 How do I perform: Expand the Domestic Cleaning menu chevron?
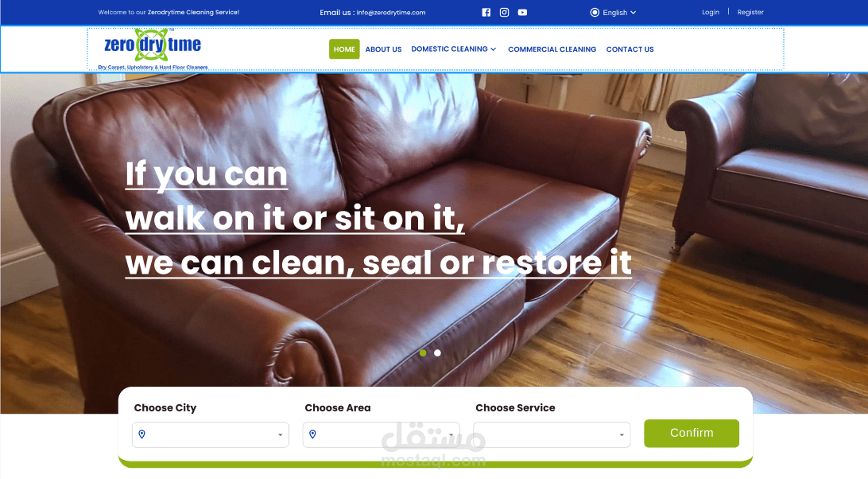[494, 49]
